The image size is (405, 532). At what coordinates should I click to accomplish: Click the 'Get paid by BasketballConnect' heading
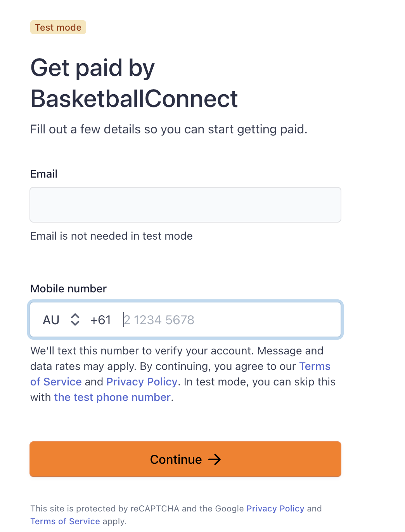click(x=134, y=83)
